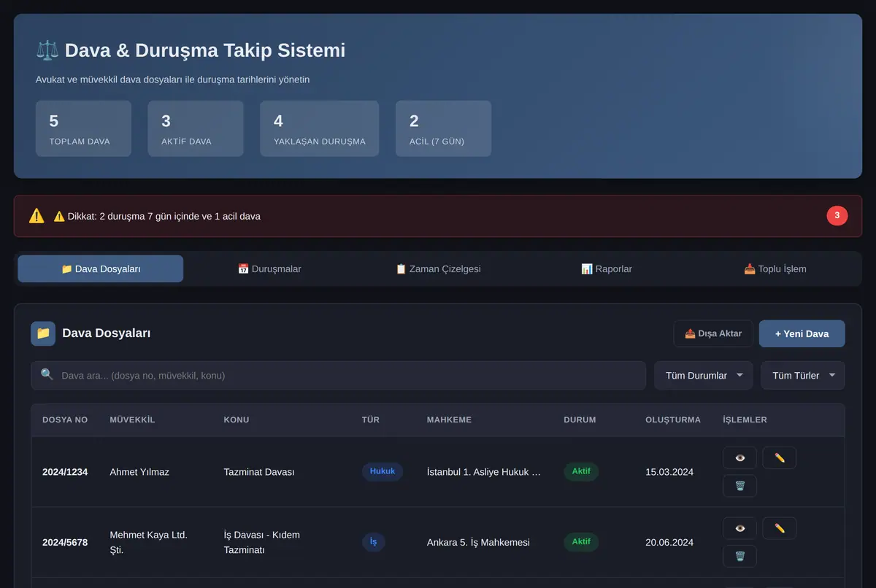Viewport: 876px width, 588px height.
Task: Click the İş type badge
Action: (373, 542)
